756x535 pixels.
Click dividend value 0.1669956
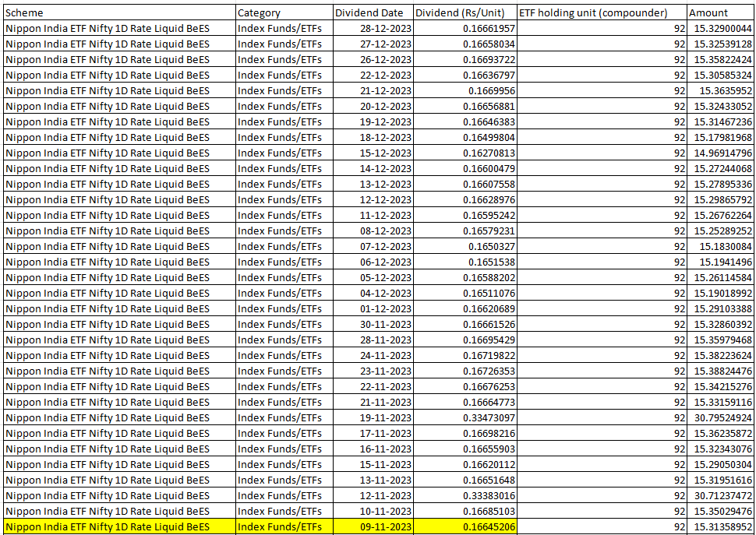click(x=465, y=91)
